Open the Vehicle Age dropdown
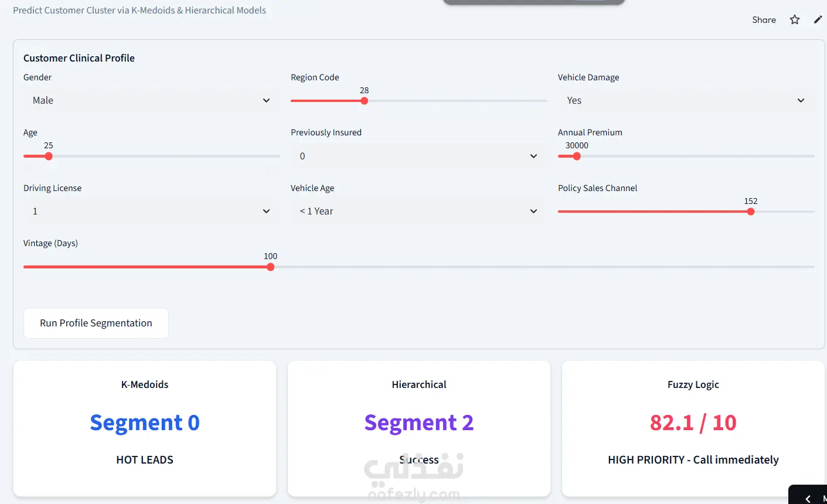Image resolution: width=827 pixels, height=504 pixels. (x=418, y=212)
